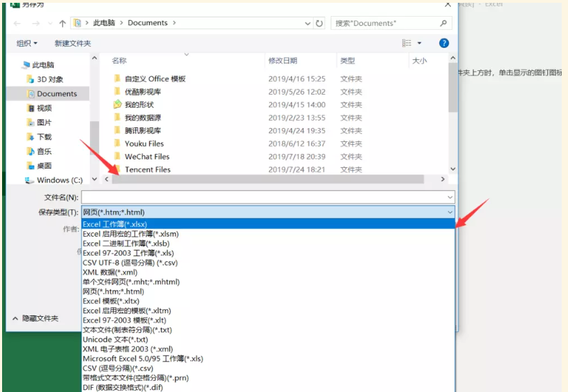Open the view options dropdown arrow

pyautogui.click(x=420, y=43)
